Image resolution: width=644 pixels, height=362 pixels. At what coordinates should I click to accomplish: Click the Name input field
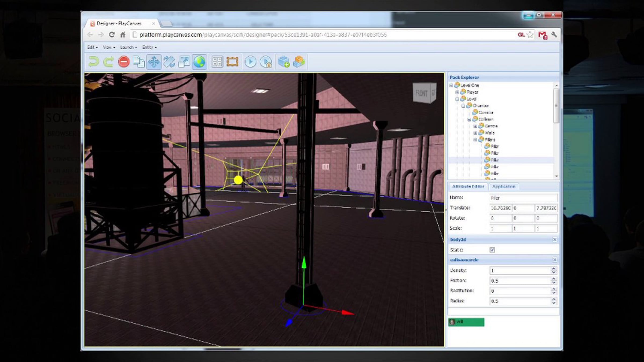click(x=523, y=198)
